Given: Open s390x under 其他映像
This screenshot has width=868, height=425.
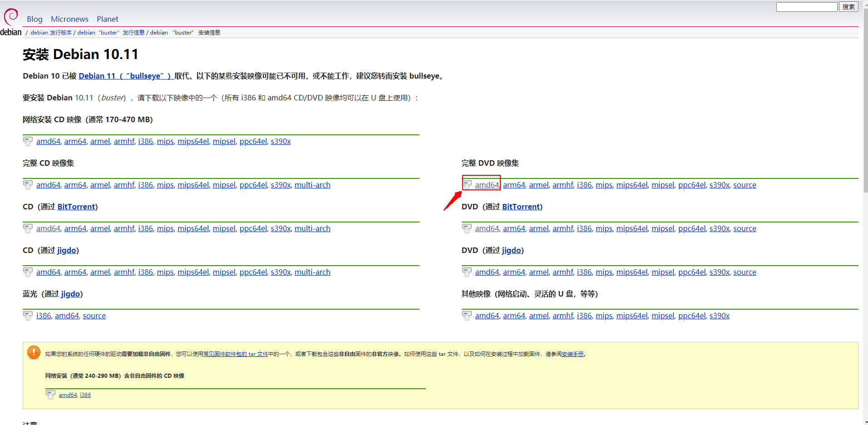Looking at the screenshot, I should [720, 316].
